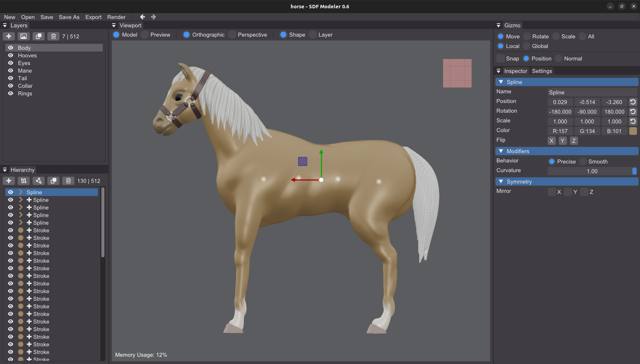The width and height of the screenshot is (640, 364).
Task: Click the undo back arrow
Action: coord(143,17)
